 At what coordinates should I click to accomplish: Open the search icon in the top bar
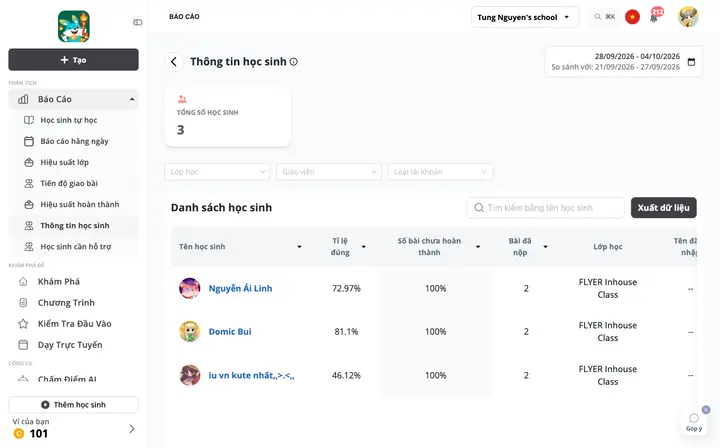pos(597,17)
